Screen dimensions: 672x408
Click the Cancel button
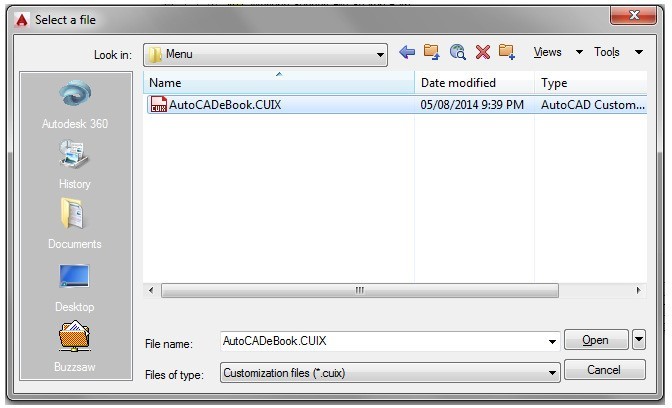point(604,369)
